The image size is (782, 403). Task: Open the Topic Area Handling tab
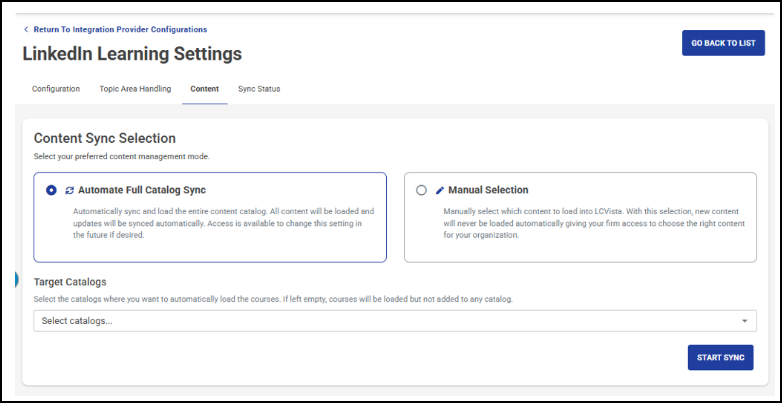[x=135, y=89]
